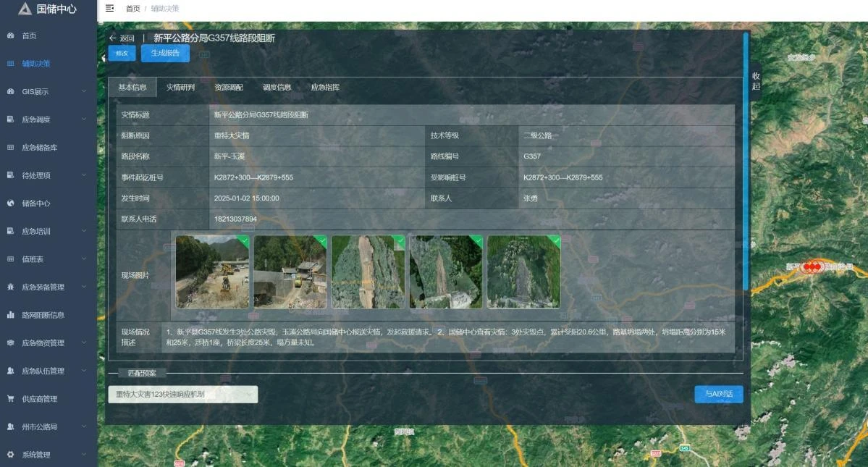
Task: Toggle the sidebar collapse hamburger icon
Action: (109, 8)
